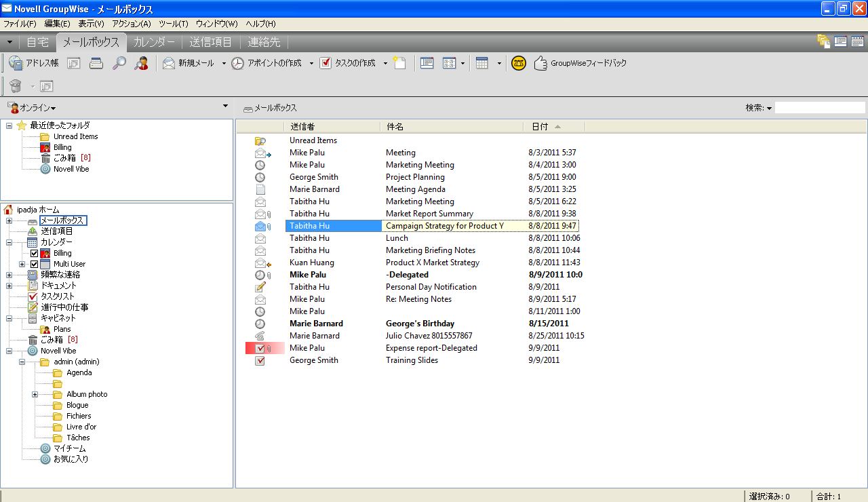Click the new note icon with star
The height and width of the screenshot is (502, 868).
point(399,63)
